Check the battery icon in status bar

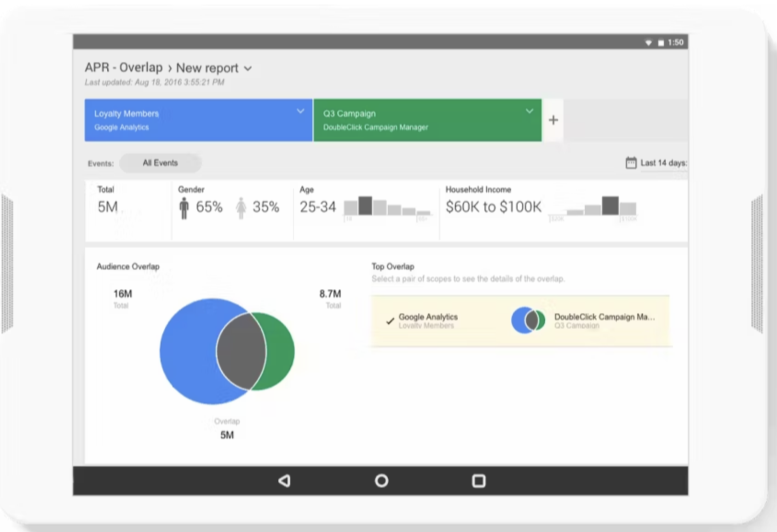[661, 43]
